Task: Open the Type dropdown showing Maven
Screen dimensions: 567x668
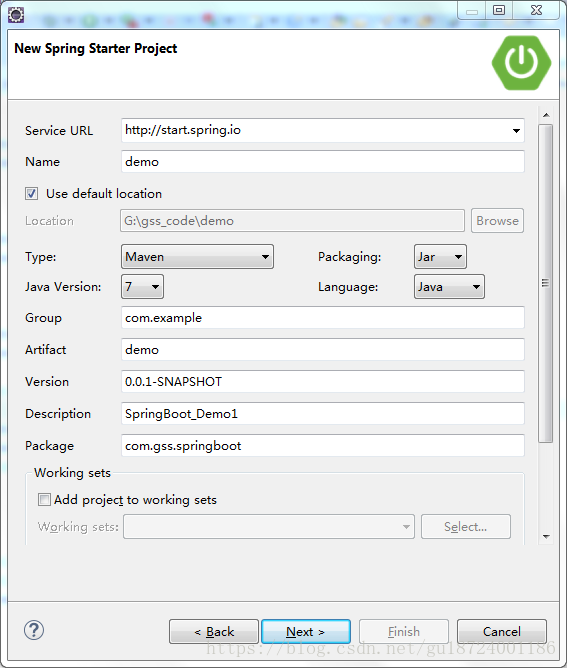Action: coord(197,256)
